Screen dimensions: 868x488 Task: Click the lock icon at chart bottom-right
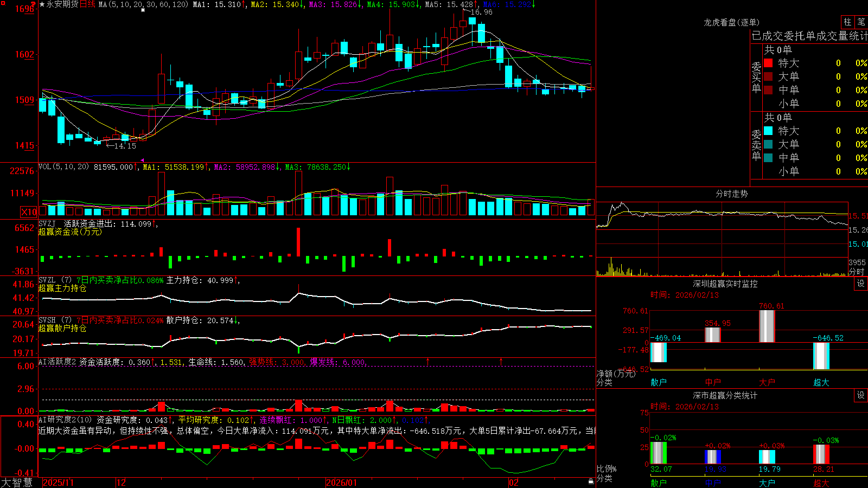[x=591, y=481]
